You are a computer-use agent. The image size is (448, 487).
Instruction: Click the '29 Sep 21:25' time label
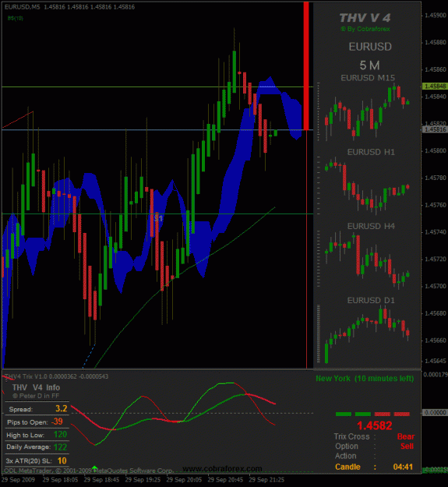pos(266,479)
